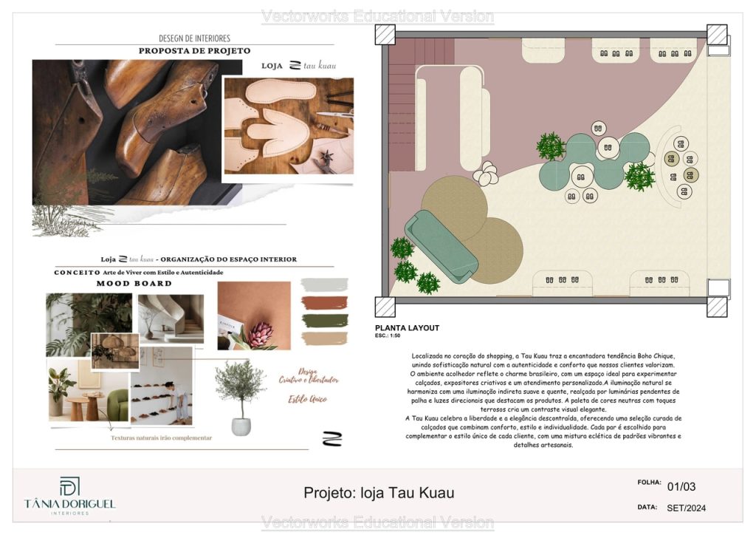
Task: Click the PLANTA LAYOUT drawing label
Action: pyautogui.click(x=407, y=328)
